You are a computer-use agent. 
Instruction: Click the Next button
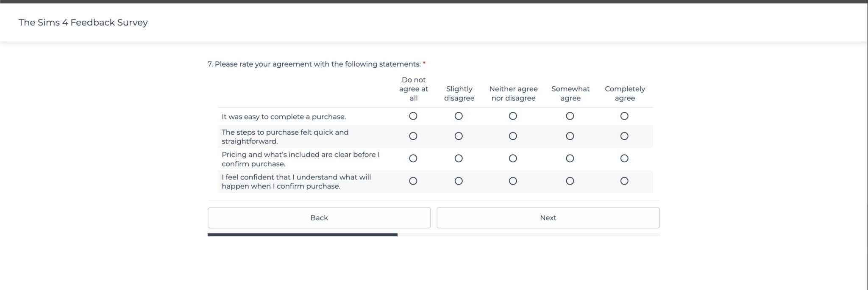click(x=548, y=218)
